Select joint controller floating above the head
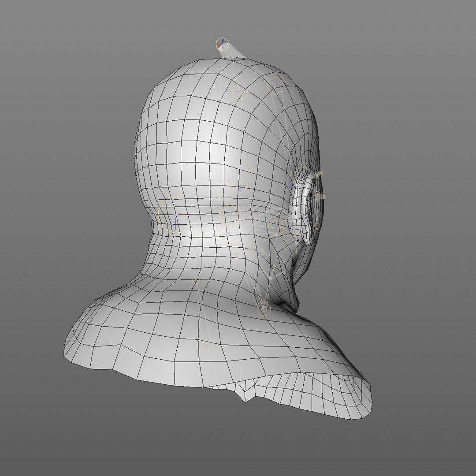The height and width of the screenshot is (476, 476). [222, 45]
